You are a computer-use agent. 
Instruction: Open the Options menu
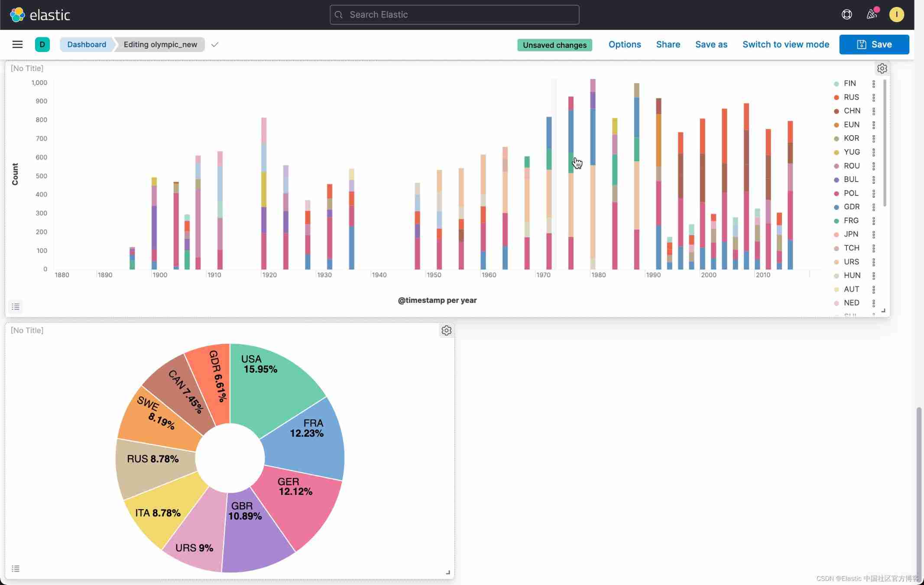coord(624,45)
